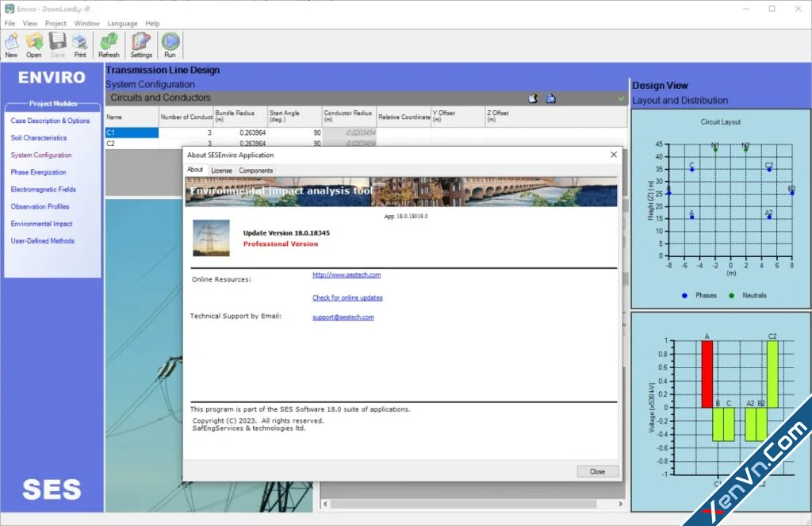Open a project with the Open icon
Screen dimensions: 812x526
(34, 44)
